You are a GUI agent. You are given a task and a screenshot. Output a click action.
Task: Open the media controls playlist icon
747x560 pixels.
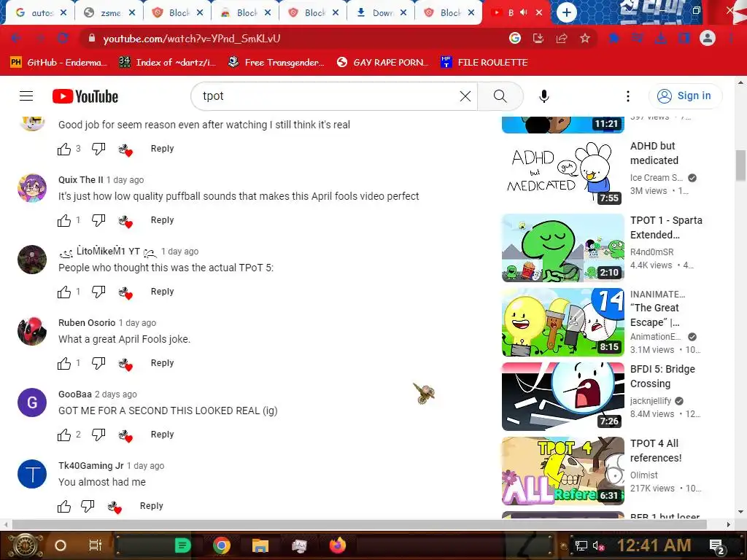coord(638,38)
